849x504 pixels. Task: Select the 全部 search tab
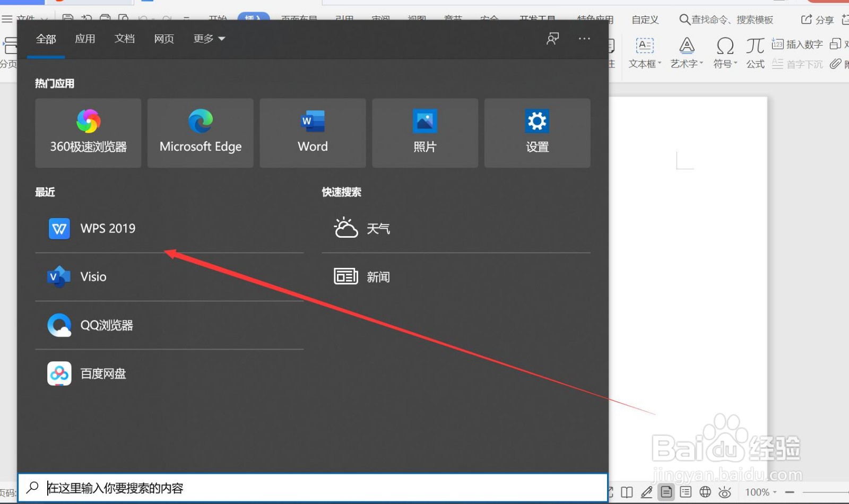click(x=46, y=39)
